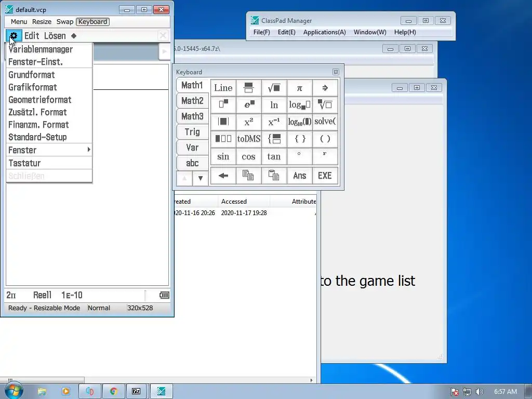Open Google Chrome from taskbar

tap(113, 392)
